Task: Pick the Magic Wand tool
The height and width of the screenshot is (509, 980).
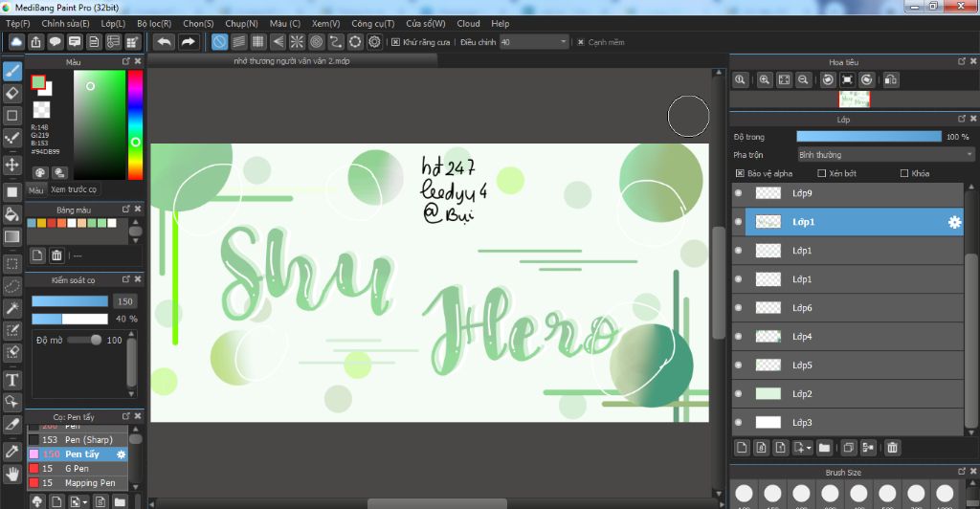Action: [x=12, y=307]
